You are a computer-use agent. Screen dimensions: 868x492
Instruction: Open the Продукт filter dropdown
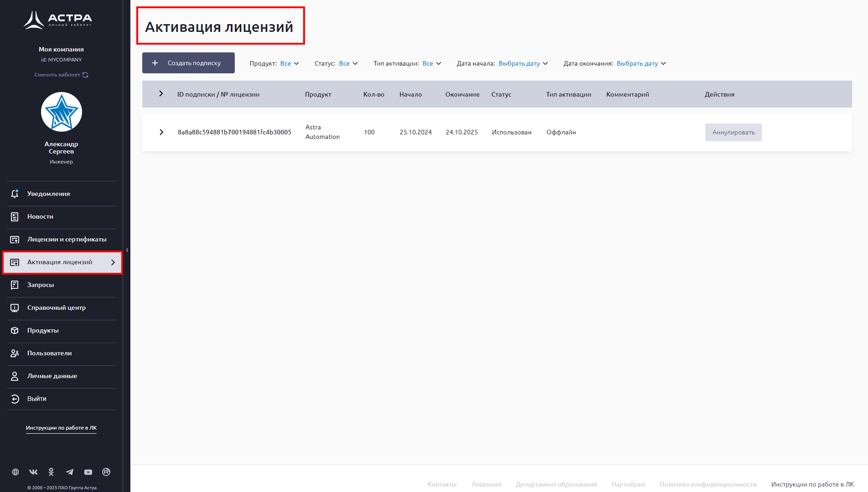(x=289, y=63)
